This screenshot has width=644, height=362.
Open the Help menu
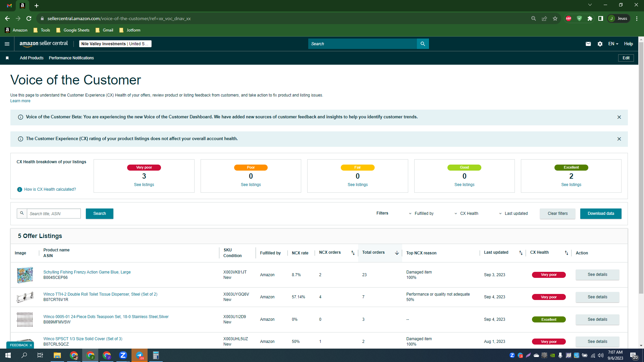tap(629, 44)
